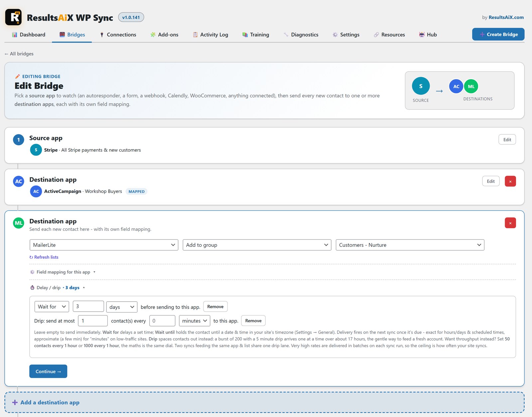
Task: Click the AC circle in destinations diagram
Action: tap(456, 86)
